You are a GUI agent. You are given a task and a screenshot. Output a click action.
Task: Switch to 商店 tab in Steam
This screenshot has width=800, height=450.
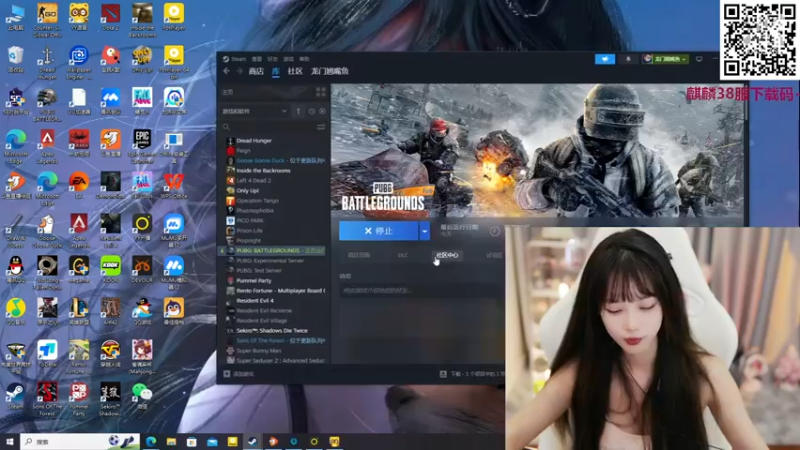pos(256,71)
